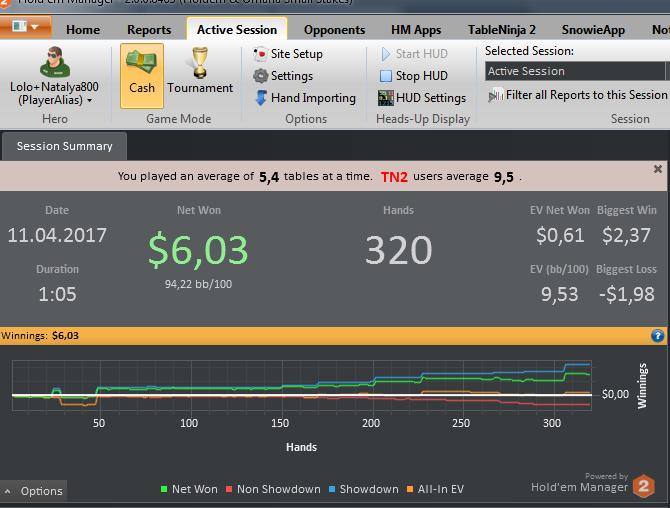The height and width of the screenshot is (508, 670).
Task: Open HUD Settings
Action: 431,98
